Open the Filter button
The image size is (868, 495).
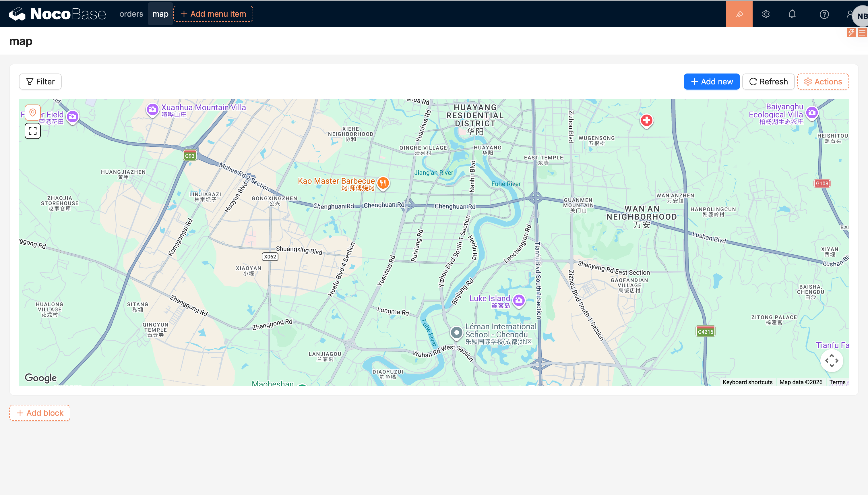pyautogui.click(x=40, y=82)
